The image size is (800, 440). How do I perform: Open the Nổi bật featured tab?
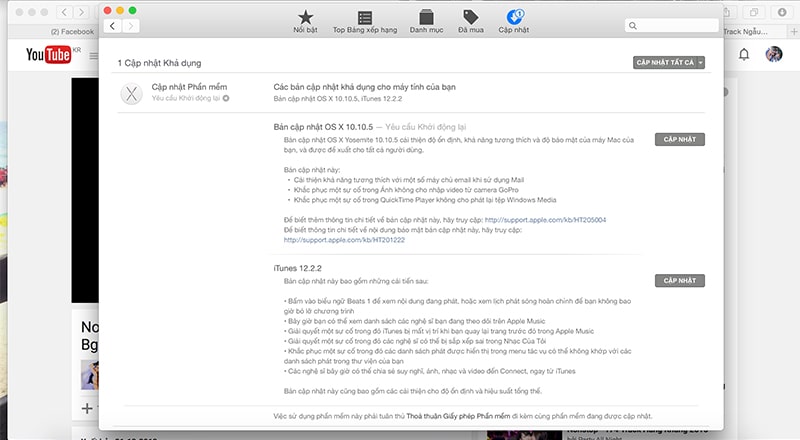305,22
